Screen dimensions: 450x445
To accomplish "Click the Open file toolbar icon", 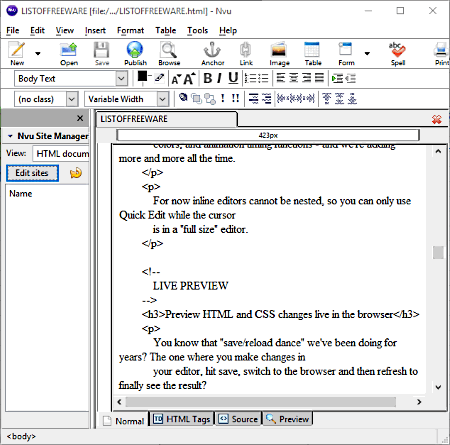I will (x=69, y=53).
